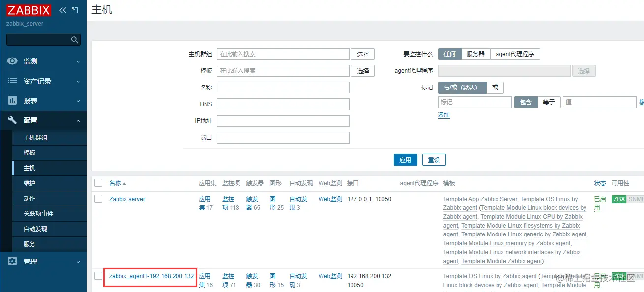Viewport: 644px width, 292px height.
Task: Click the 应用 filter button
Action: pos(406,160)
